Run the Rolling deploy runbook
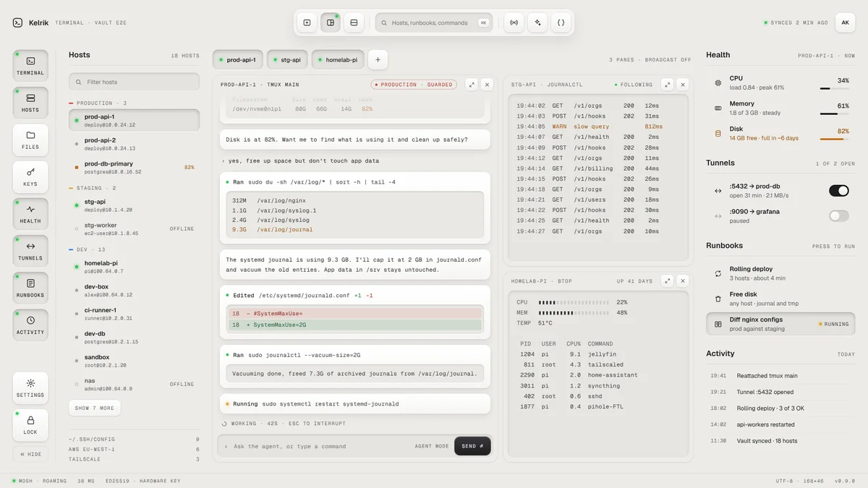 tap(780, 273)
